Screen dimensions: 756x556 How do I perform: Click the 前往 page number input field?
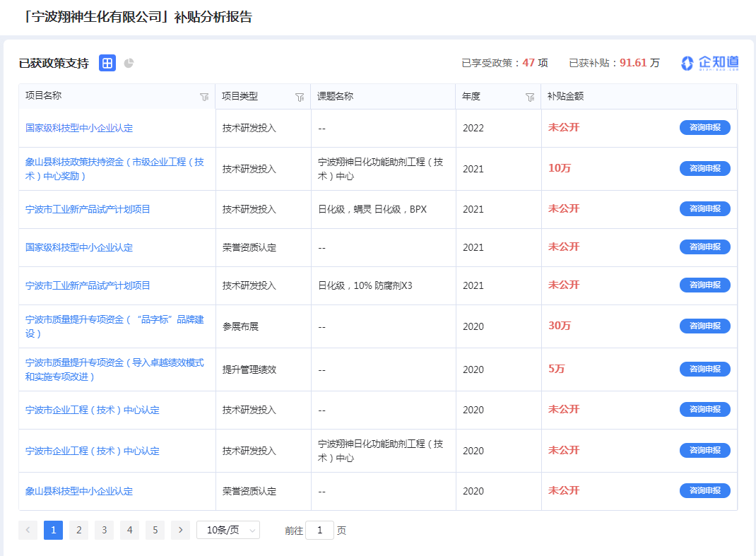[319, 530]
